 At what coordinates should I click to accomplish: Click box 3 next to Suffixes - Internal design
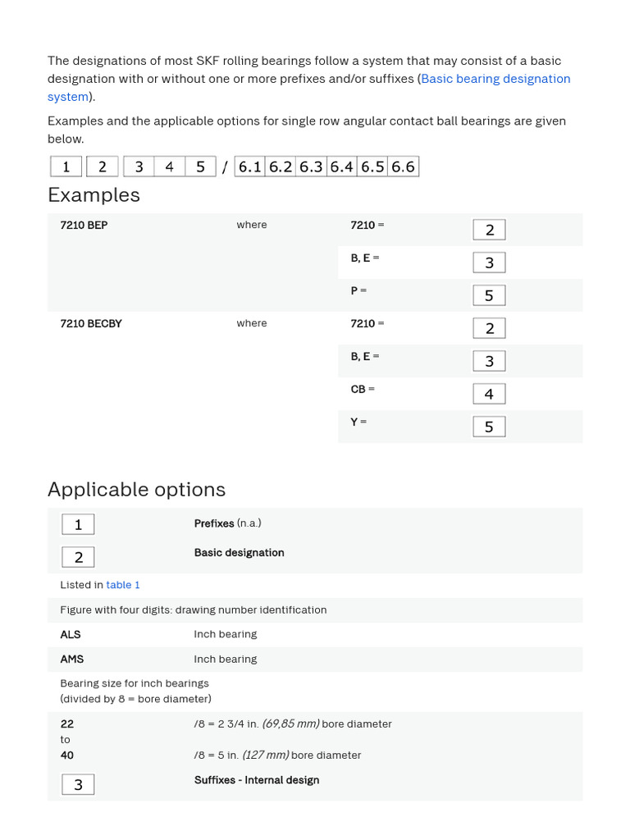78,784
